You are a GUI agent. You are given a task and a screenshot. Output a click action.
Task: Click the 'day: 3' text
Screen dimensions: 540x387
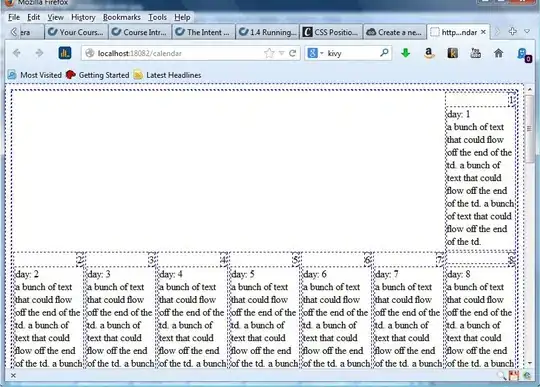pyautogui.click(x=98, y=274)
